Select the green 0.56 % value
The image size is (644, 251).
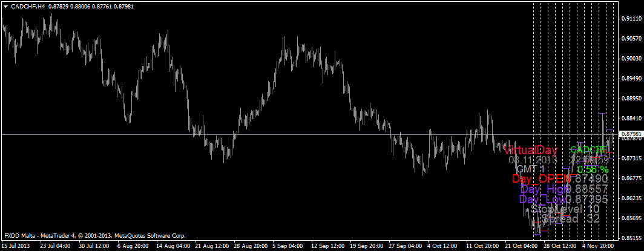592,169
